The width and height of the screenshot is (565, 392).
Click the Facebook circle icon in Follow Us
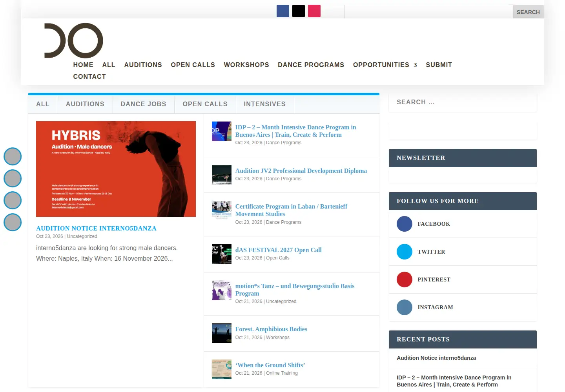[405, 224]
